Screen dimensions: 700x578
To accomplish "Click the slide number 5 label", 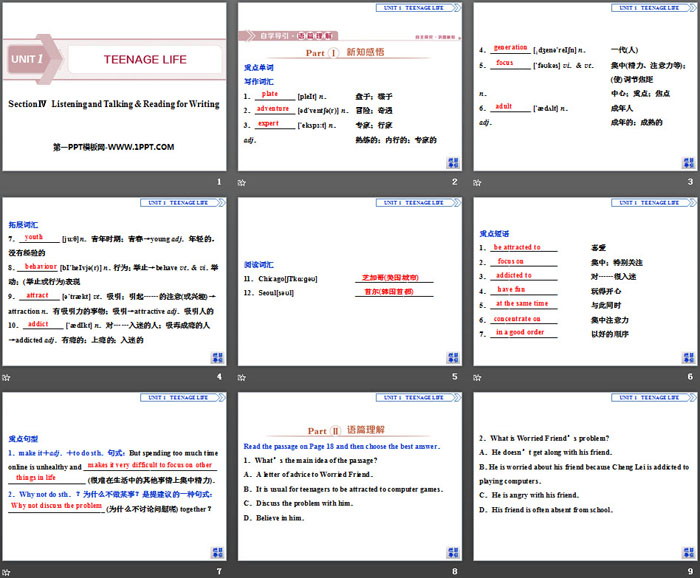I will (454, 377).
